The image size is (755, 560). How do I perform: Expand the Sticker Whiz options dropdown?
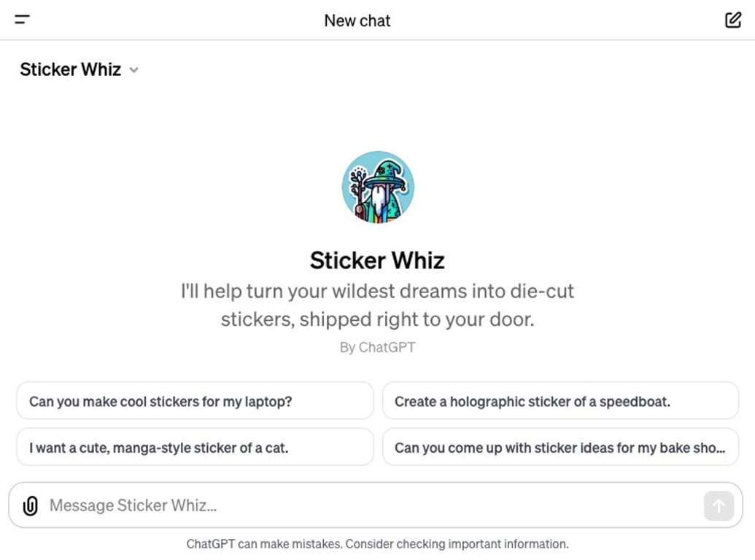[x=133, y=70]
